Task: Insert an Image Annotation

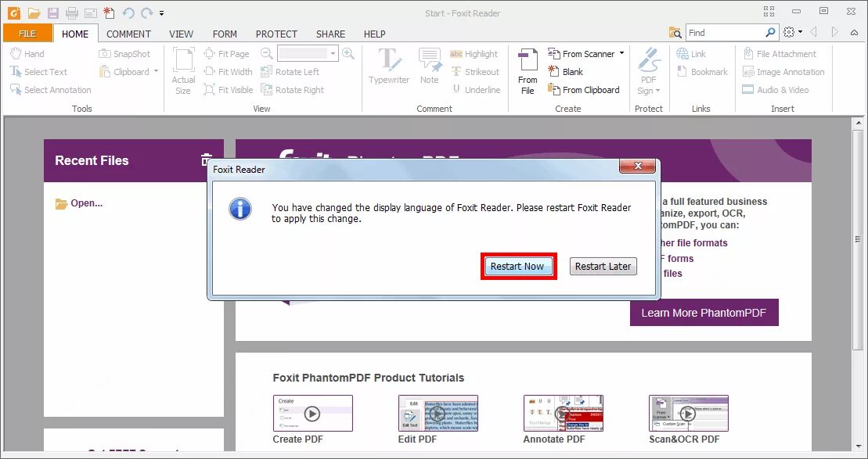Action: [x=783, y=72]
